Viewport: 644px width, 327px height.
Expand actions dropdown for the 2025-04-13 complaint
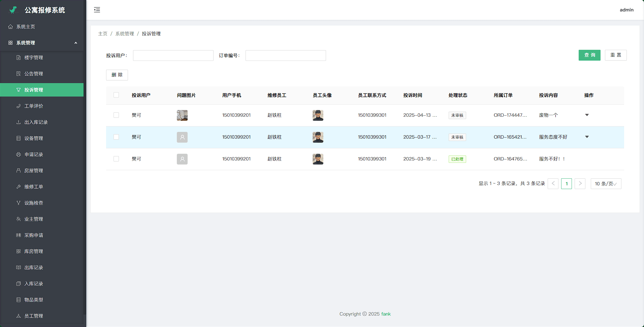point(587,115)
